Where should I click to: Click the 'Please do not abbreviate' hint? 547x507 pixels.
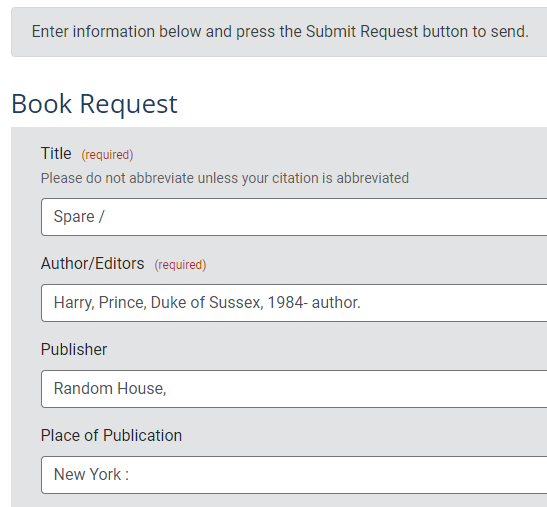pos(225,178)
